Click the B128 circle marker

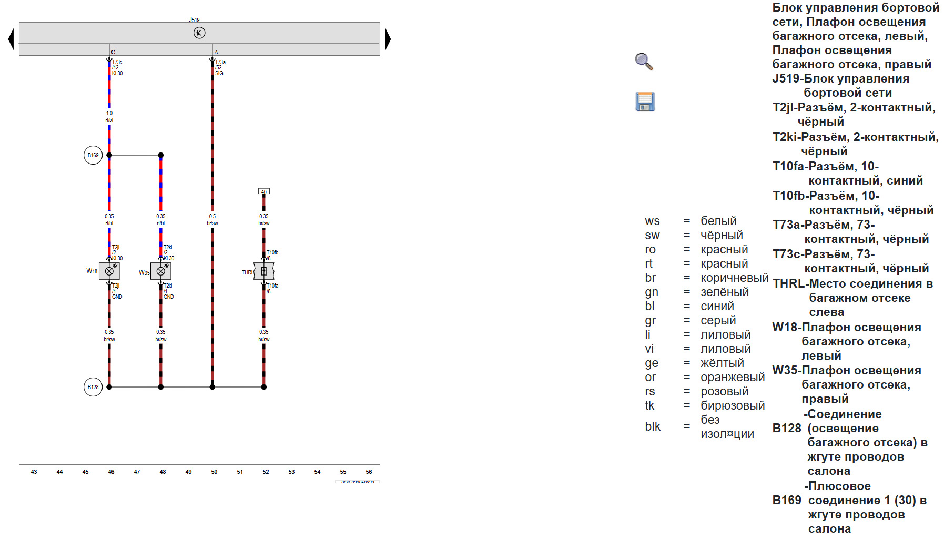[93, 387]
